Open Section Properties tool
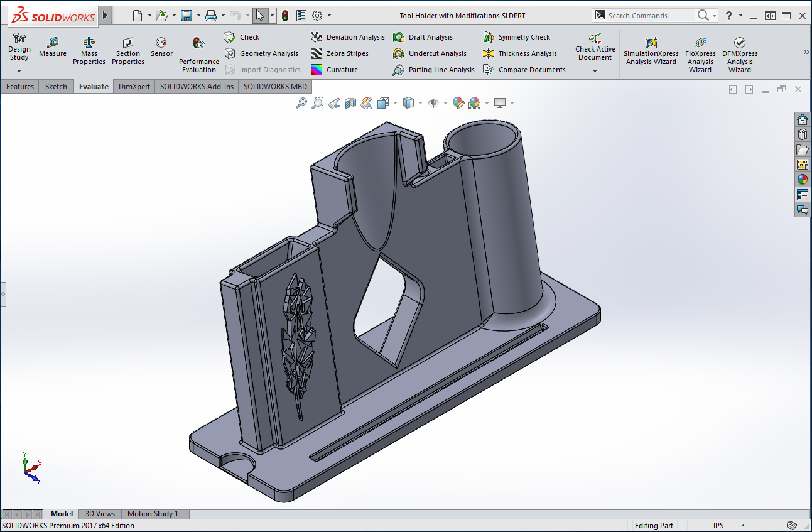The image size is (812, 532). tap(128, 43)
